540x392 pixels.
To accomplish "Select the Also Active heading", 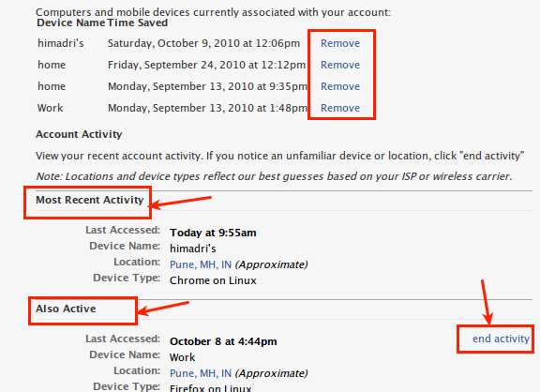I will tap(66, 309).
